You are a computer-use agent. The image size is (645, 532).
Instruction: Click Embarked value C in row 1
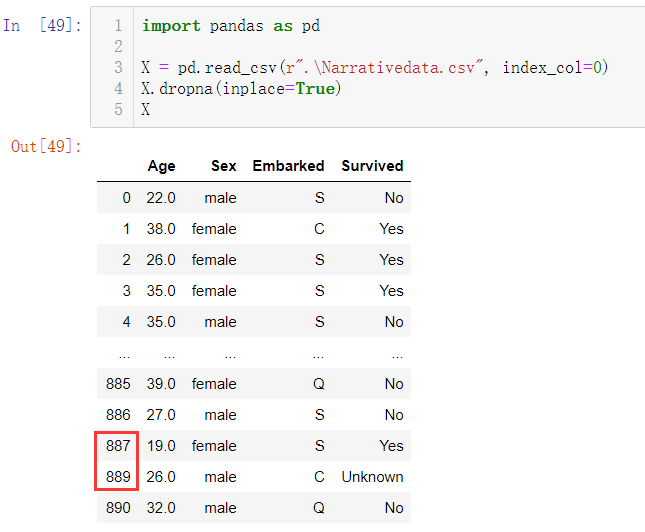click(319, 229)
